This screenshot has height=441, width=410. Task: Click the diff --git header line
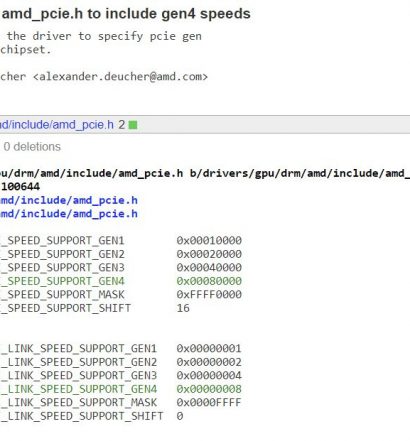pyautogui.click(x=205, y=173)
